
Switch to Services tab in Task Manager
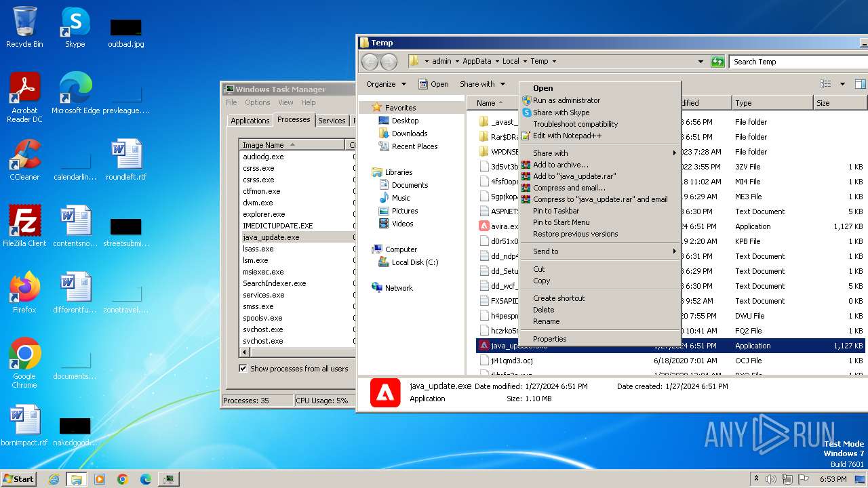point(332,121)
